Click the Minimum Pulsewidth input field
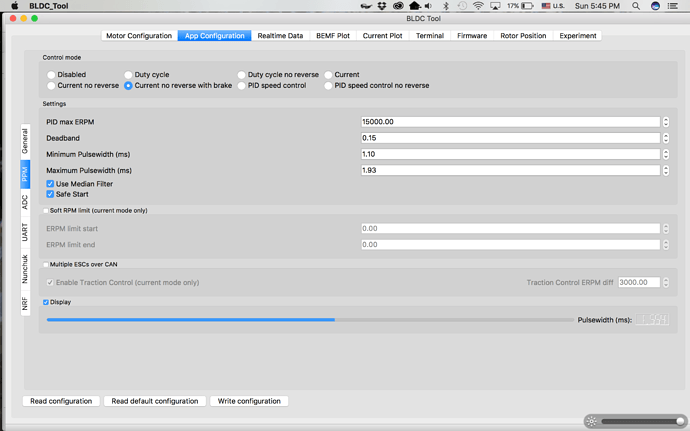 [510, 155]
